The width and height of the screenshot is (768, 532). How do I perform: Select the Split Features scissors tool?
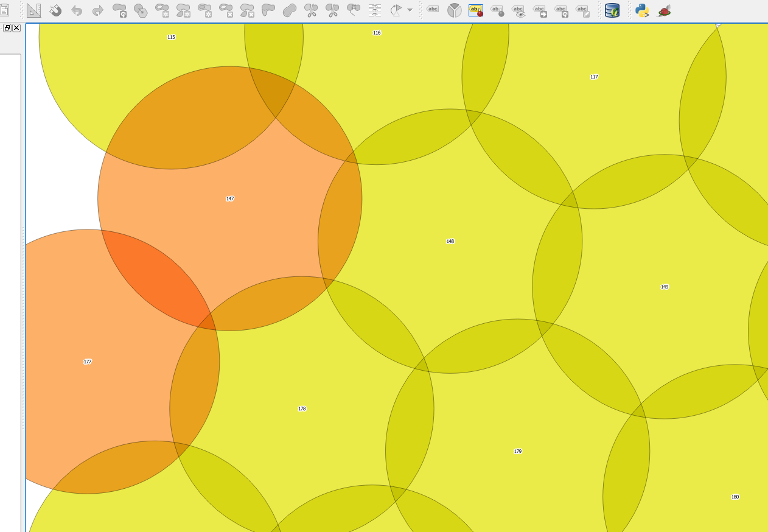[311, 10]
